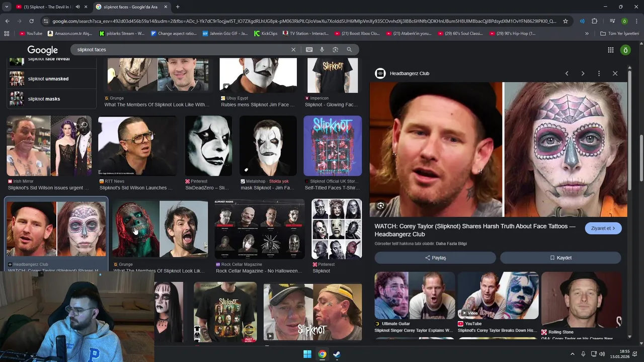
Task: Show next image in the preview panel
Action: 583,73
